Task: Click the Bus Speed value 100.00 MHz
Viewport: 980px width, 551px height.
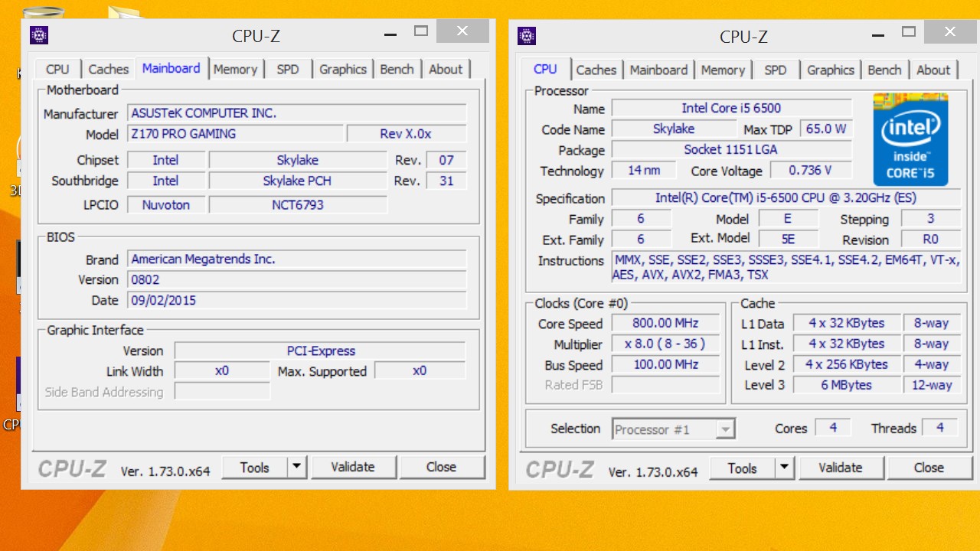Action: coord(665,365)
